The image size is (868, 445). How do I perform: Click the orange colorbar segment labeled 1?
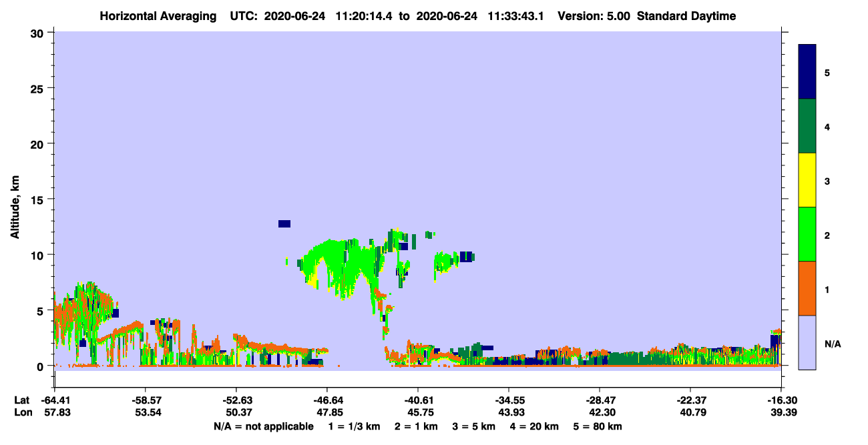click(807, 288)
